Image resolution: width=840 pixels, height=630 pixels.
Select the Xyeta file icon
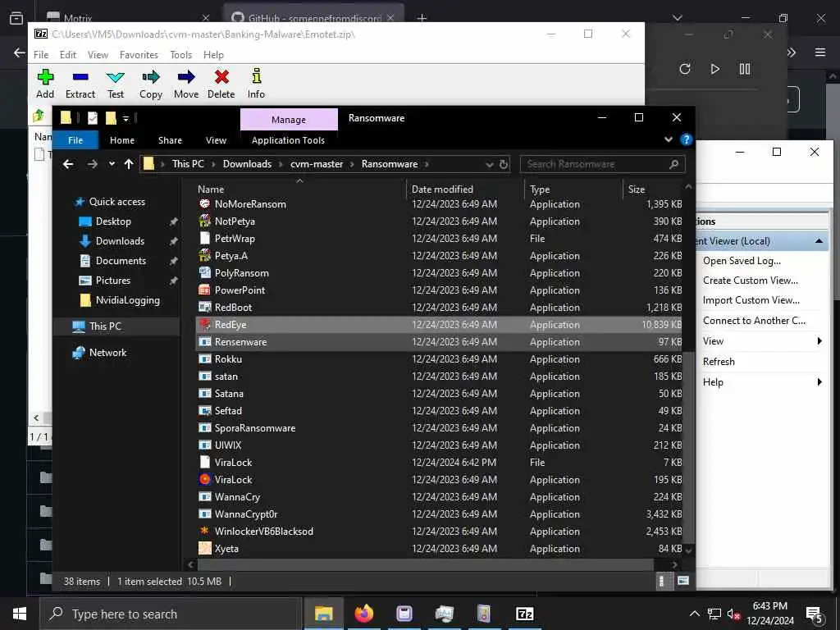204,548
